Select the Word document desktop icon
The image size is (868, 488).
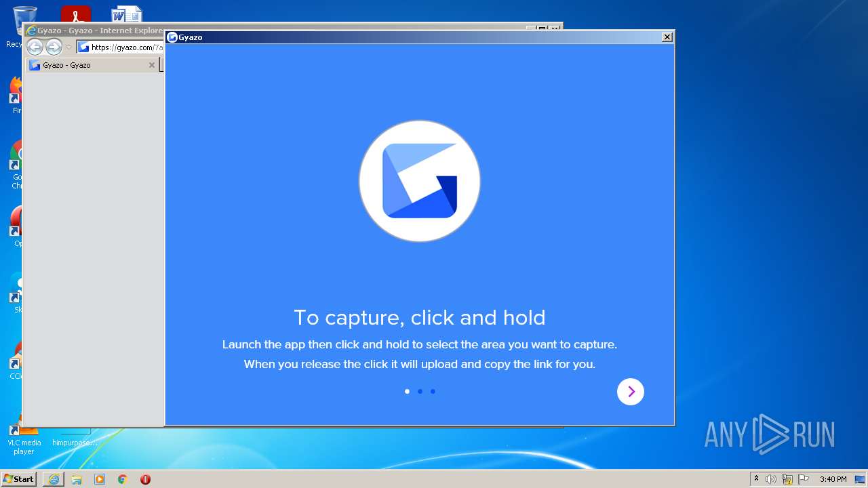(x=127, y=14)
